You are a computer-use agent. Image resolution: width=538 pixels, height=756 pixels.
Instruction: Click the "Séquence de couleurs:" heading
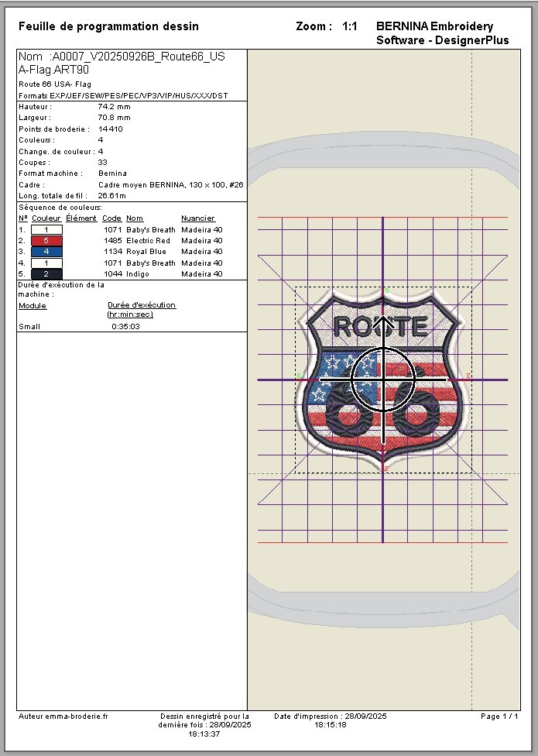click(x=60, y=208)
